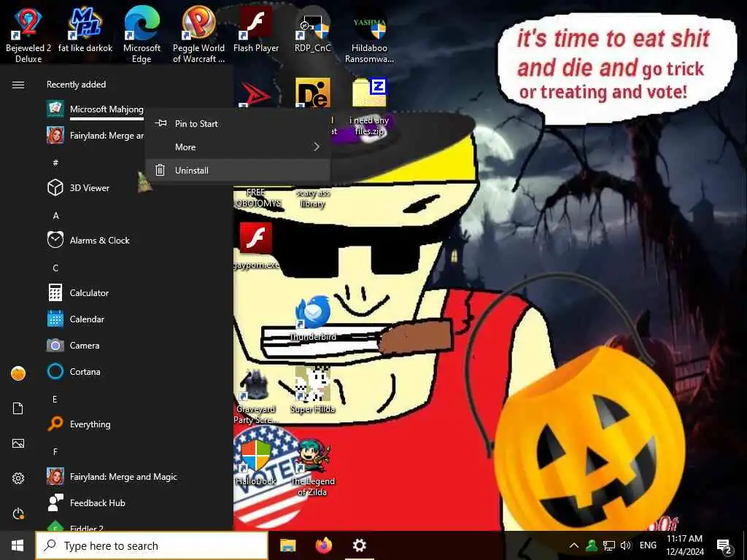The image size is (747, 560).
Task: Click the letter C section header
Action: [x=55, y=268]
